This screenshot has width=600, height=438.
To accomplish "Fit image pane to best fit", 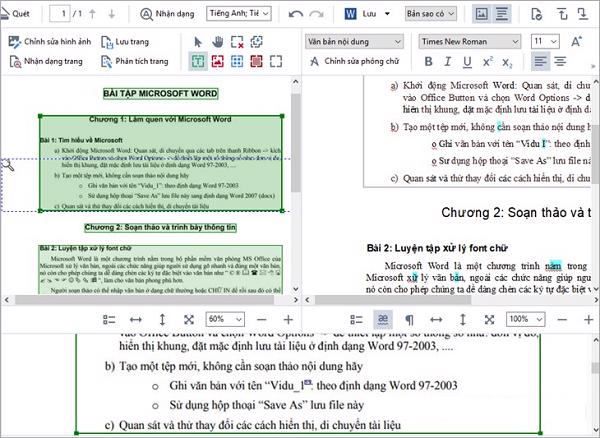I will (x=189, y=319).
